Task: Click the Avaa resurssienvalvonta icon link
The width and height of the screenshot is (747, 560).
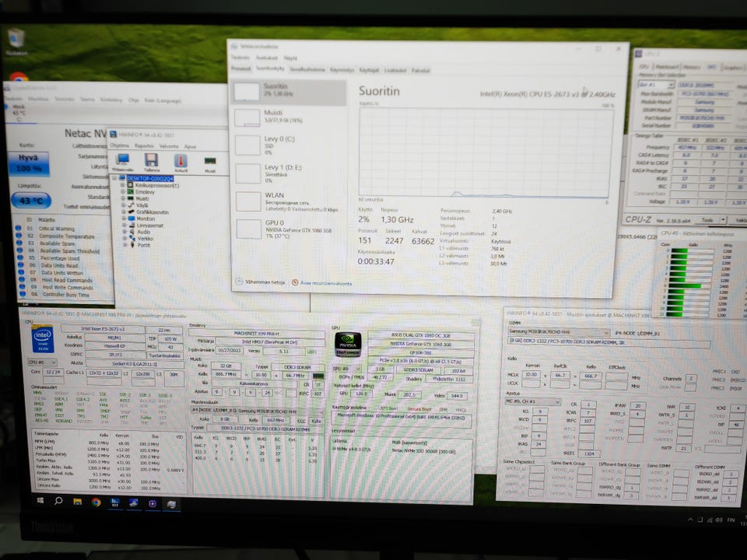Action: (x=322, y=283)
